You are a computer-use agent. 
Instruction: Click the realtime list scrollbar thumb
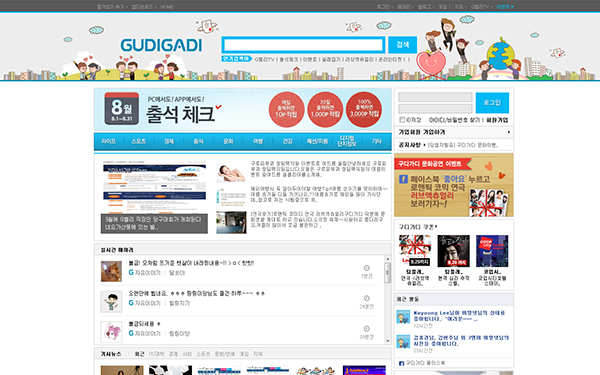pos(388,273)
